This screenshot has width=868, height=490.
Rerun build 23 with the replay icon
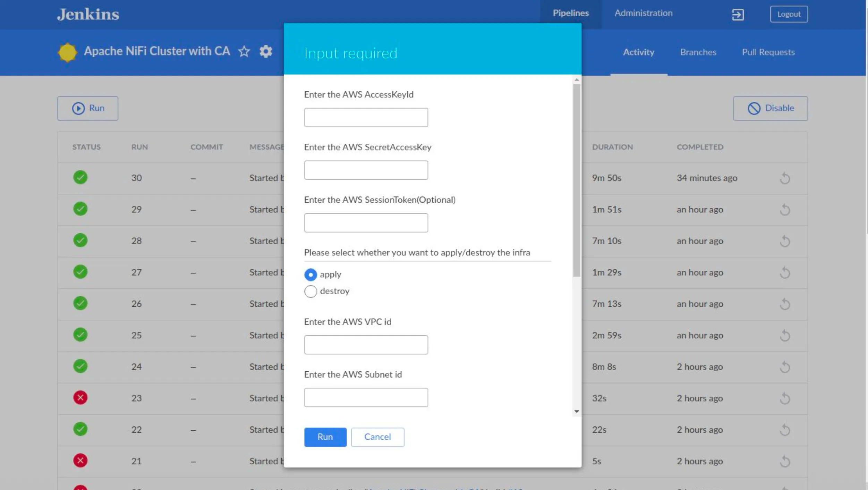pyautogui.click(x=785, y=398)
